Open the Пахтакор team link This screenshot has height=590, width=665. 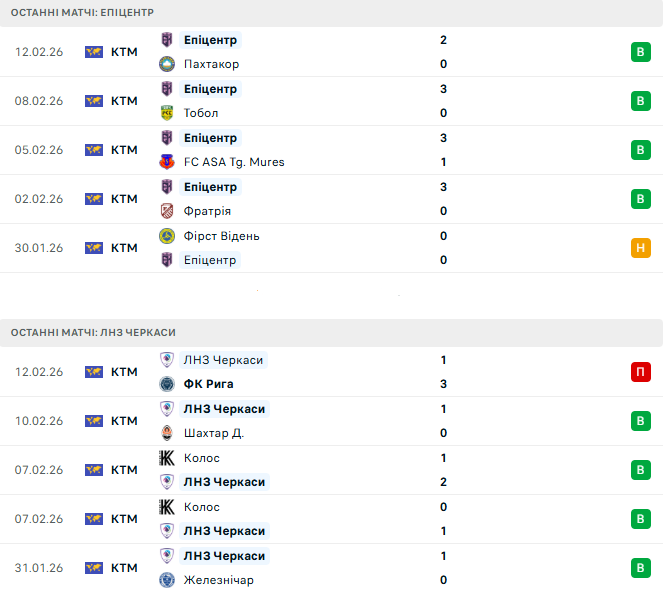coord(211,64)
